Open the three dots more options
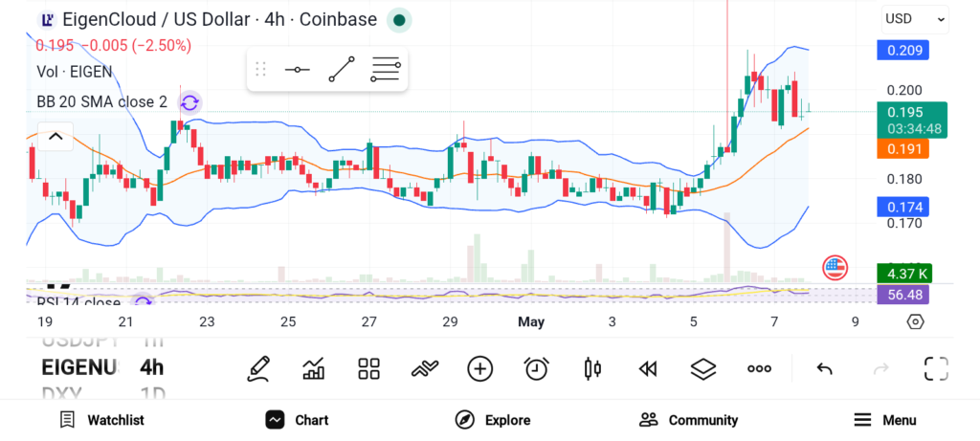The image size is (980, 441). [759, 369]
